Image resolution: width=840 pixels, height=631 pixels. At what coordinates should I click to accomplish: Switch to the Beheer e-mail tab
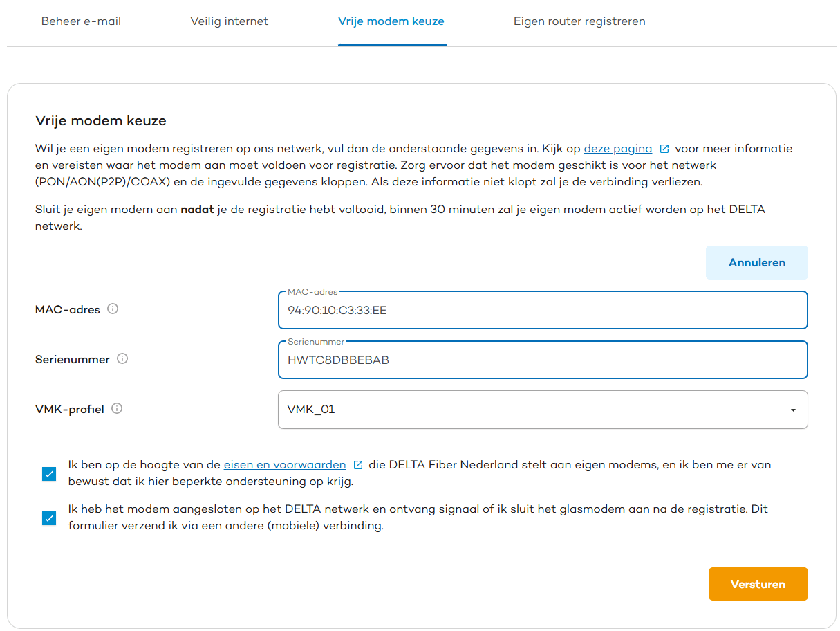pos(81,21)
